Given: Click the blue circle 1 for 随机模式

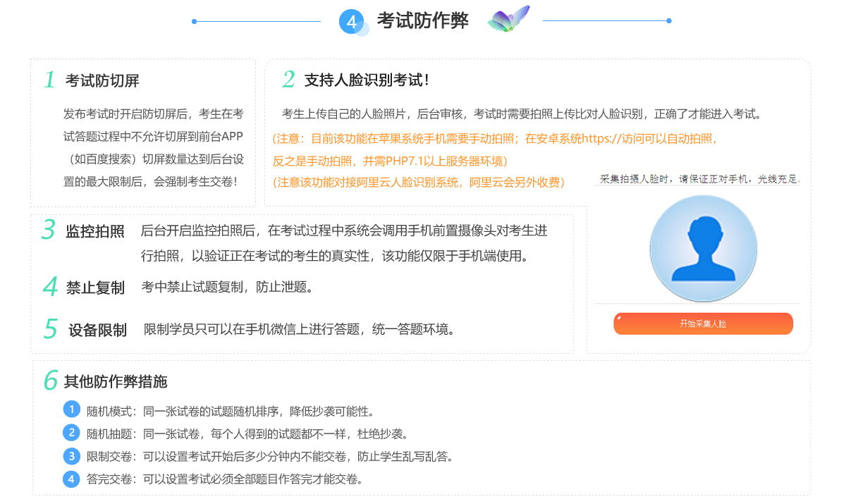Looking at the screenshot, I should coord(72,409).
